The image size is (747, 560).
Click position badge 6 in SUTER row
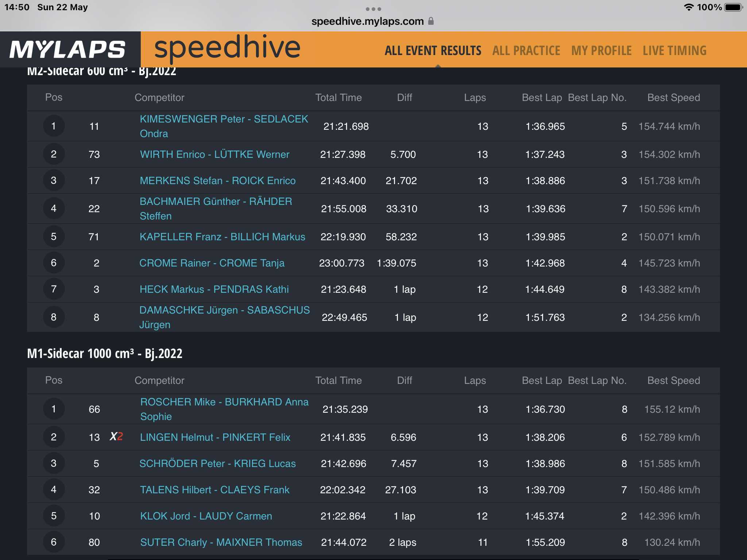coord(54,542)
